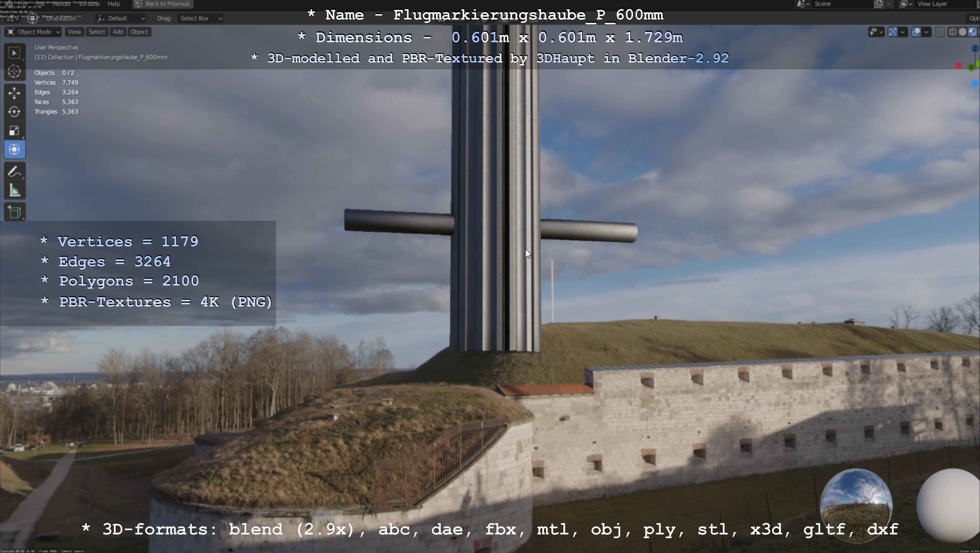Activate the Measure ruler tool
Screen dimensions: 980x553
[14, 190]
